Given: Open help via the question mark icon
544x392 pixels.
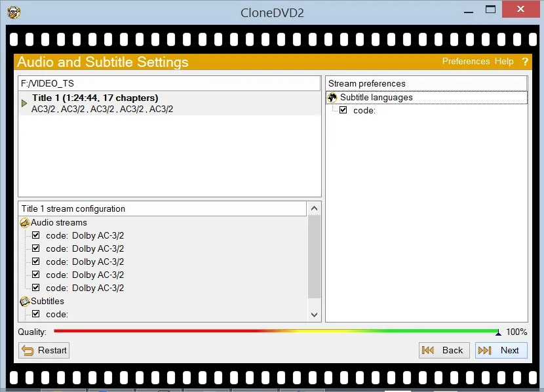Looking at the screenshot, I should pyautogui.click(x=525, y=61).
